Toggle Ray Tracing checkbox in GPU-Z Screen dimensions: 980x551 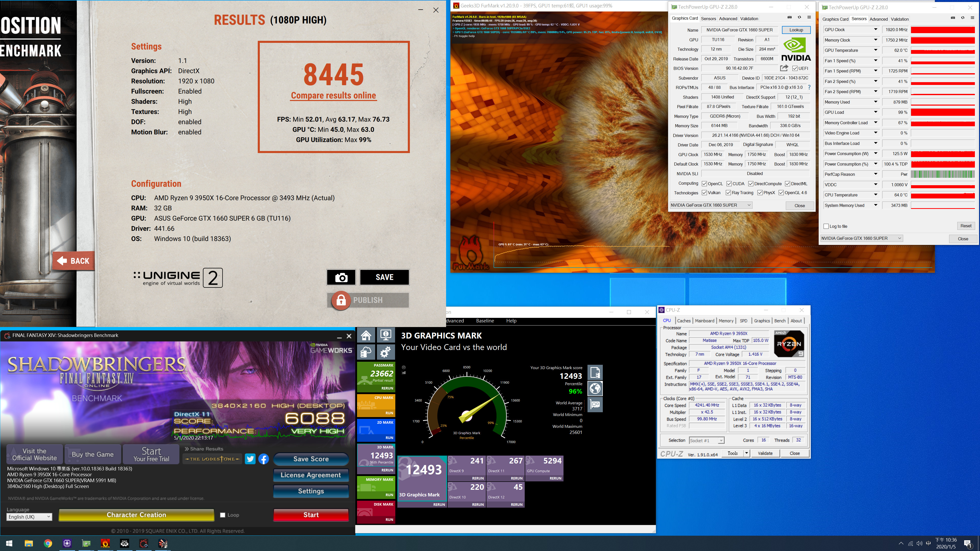click(x=728, y=193)
